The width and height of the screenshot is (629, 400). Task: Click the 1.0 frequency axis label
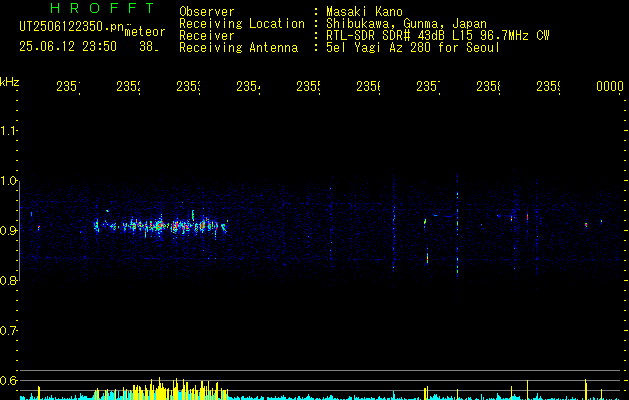(x=8, y=181)
